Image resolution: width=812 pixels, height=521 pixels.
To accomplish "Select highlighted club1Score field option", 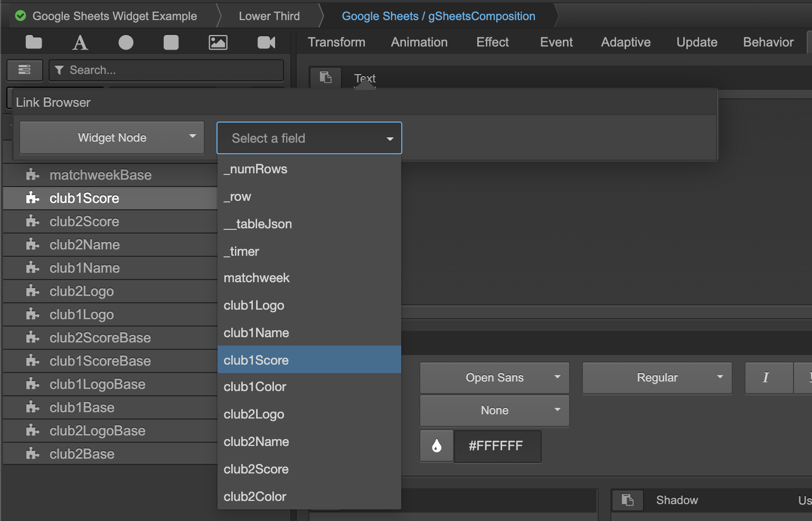I will pyautogui.click(x=309, y=360).
